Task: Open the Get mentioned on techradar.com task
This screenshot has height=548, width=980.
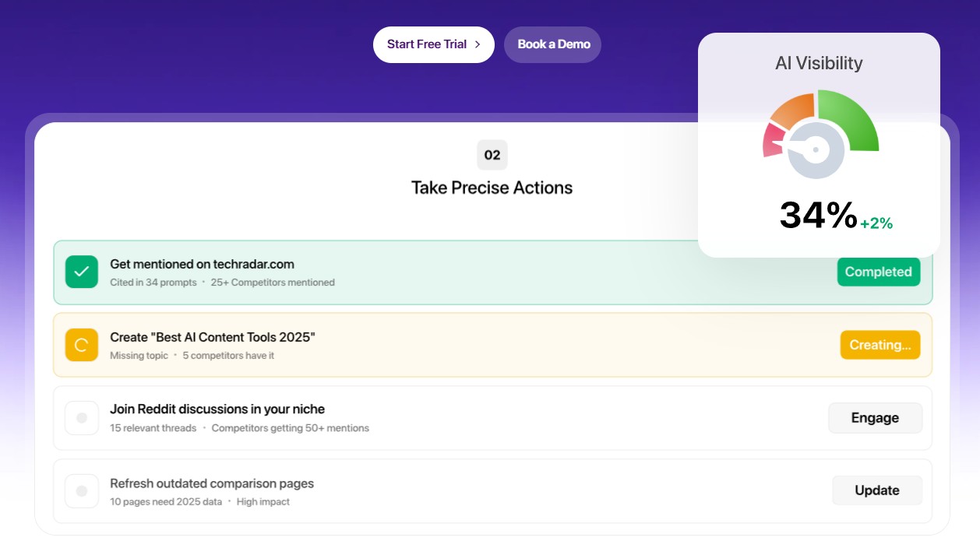Action: (202, 264)
